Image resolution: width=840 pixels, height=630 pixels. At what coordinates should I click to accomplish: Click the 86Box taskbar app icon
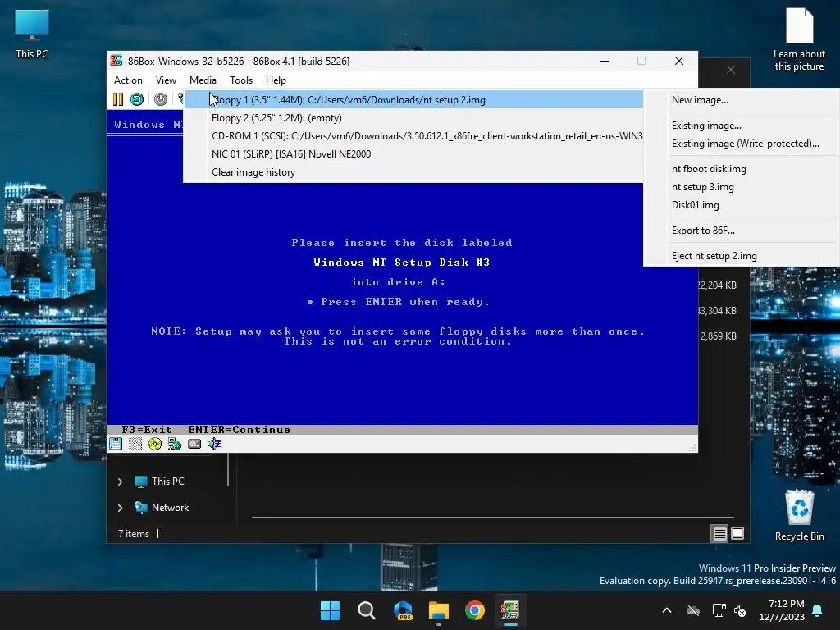[510, 610]
